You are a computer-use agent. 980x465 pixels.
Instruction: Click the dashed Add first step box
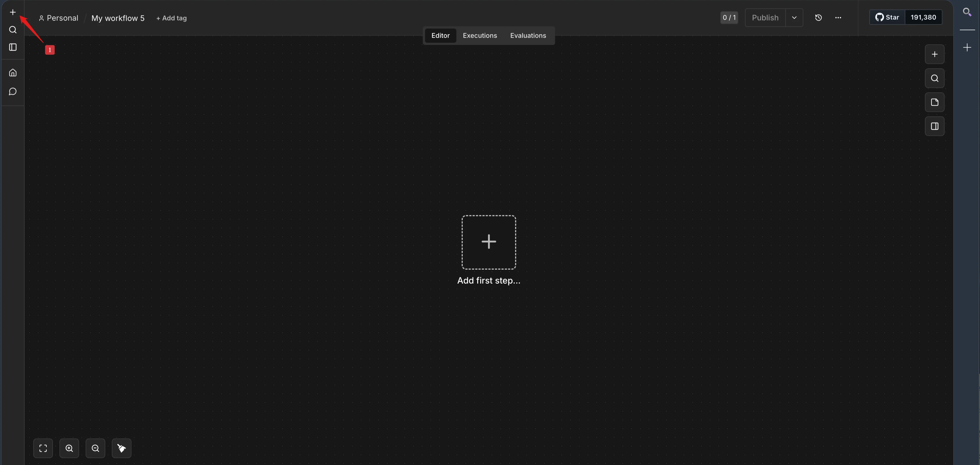click(x=488, y=242)
